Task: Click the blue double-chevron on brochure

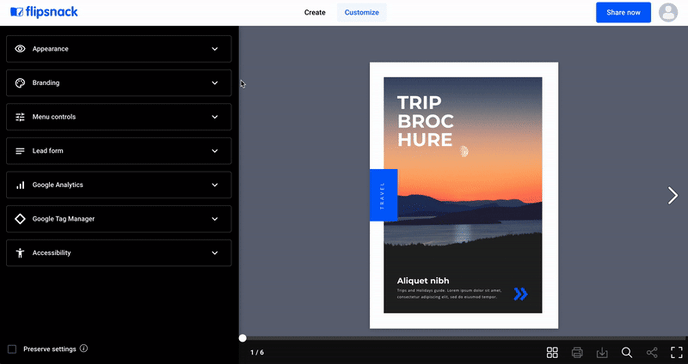Action: click(520, 294)
